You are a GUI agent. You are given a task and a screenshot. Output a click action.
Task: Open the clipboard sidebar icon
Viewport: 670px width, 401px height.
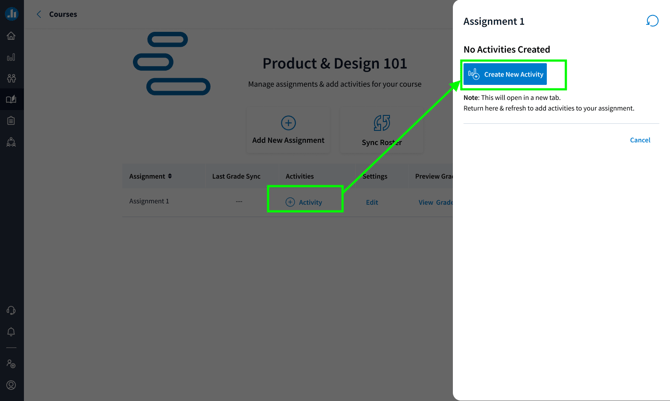click(x=11, y=121)
